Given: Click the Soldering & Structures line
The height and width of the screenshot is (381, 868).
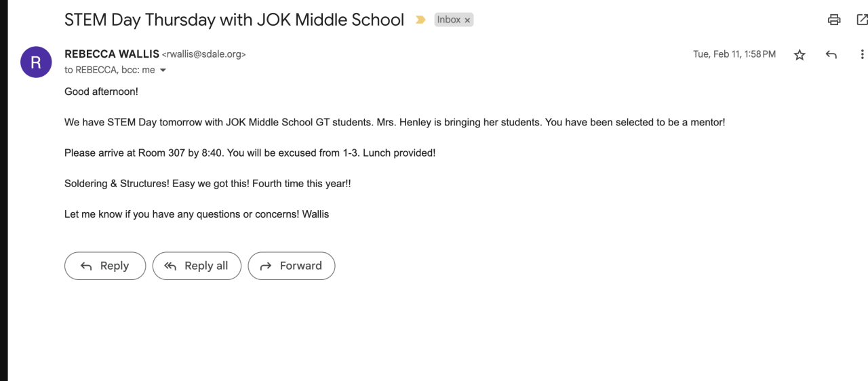Looking at the screenshot, I should [208, 184].
